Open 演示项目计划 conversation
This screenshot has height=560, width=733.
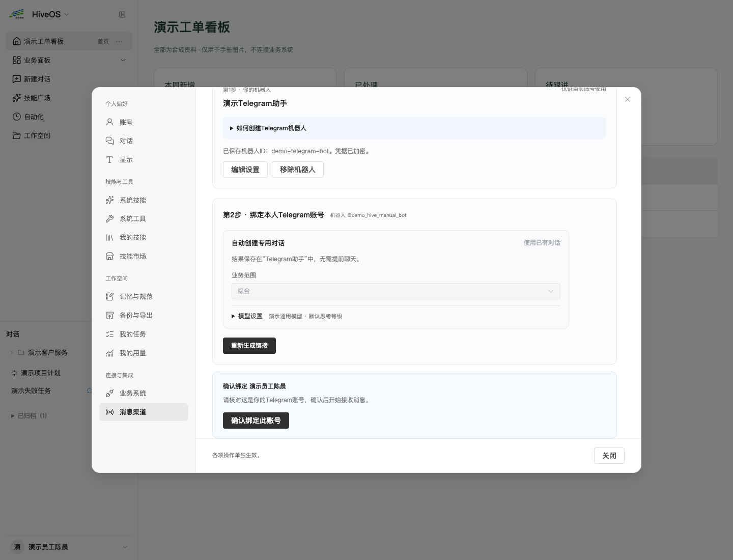click(x=41, y=373)
